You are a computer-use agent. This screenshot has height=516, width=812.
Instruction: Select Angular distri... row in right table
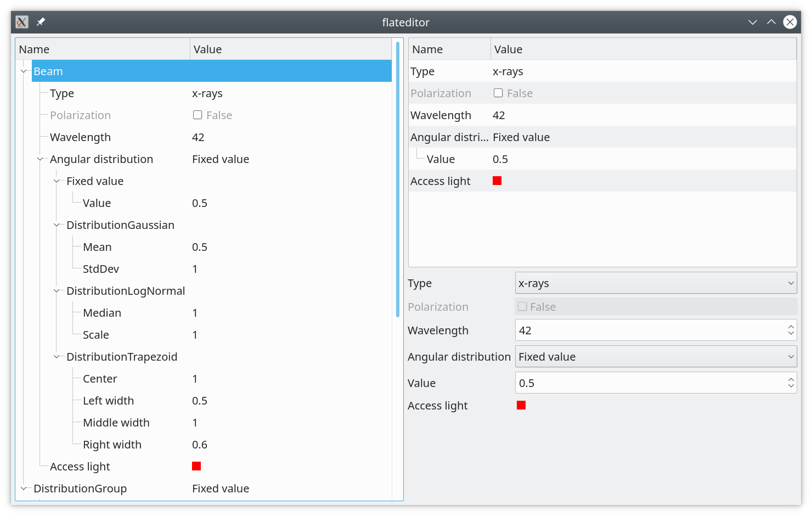click(602, 137)
